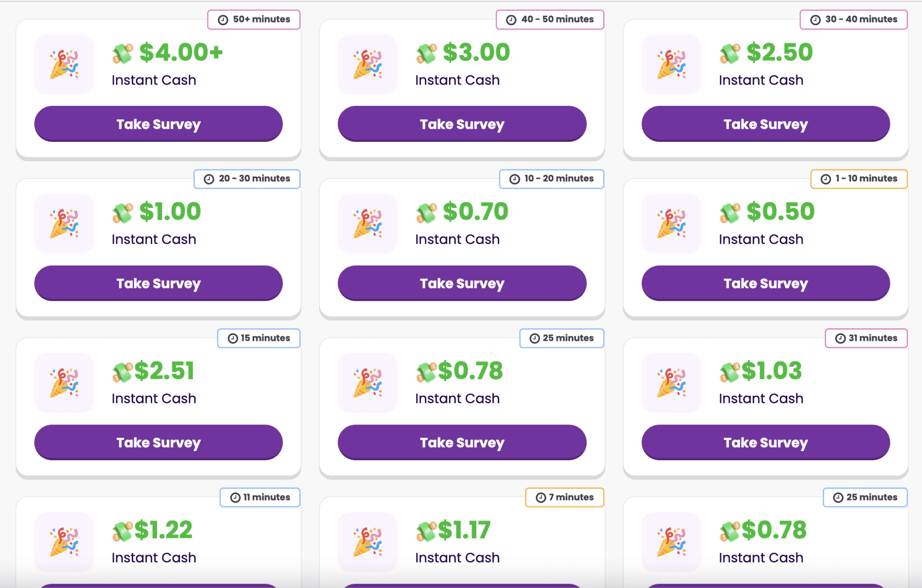Click the cash icon next to $1.03
Viewport: 922px width, 588px height.
[729, 372]
